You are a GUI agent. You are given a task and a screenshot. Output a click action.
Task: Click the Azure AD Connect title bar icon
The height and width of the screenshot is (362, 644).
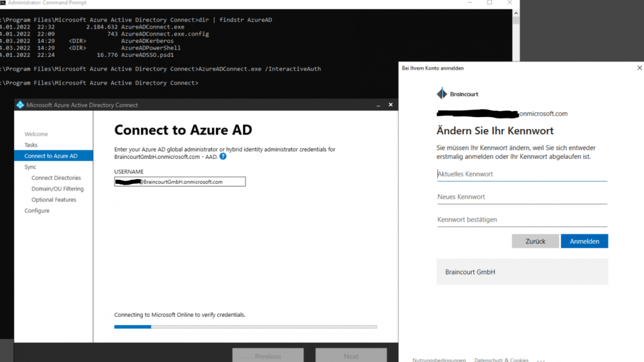(20, 105)
